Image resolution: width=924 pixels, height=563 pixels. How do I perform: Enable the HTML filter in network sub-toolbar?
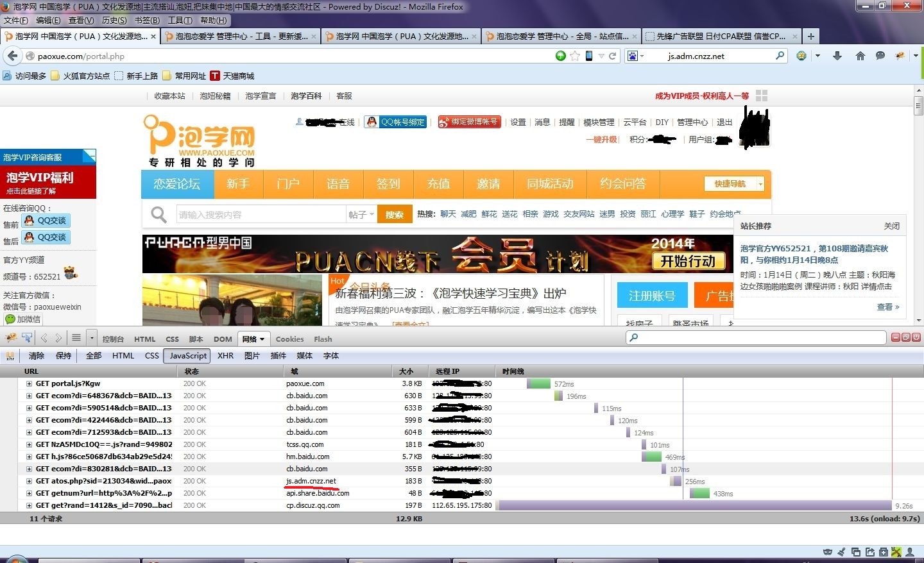pos(123,356)
